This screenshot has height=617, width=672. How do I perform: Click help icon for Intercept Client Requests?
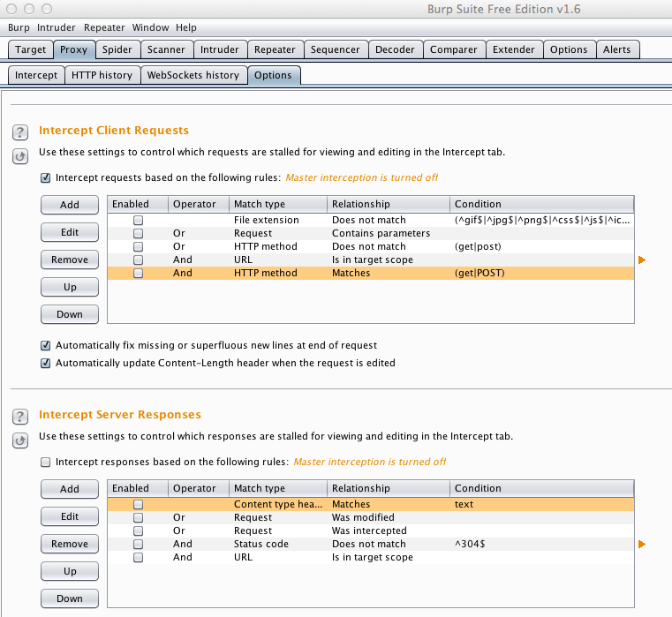(20, 132)
